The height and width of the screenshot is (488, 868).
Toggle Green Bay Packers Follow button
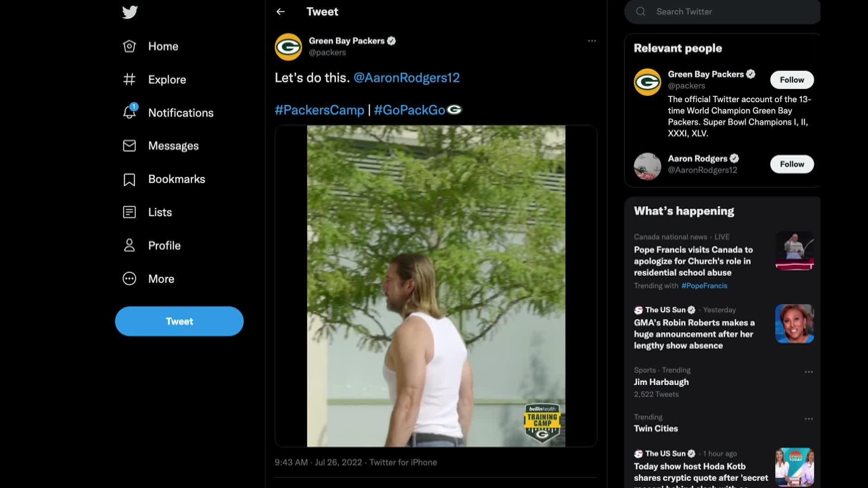(792, 79)
